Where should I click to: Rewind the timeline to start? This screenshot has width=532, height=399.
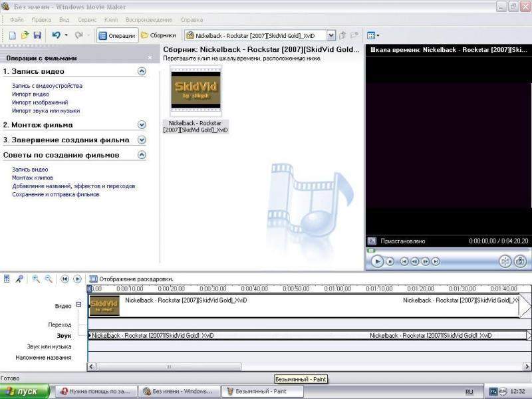(65, 279)
